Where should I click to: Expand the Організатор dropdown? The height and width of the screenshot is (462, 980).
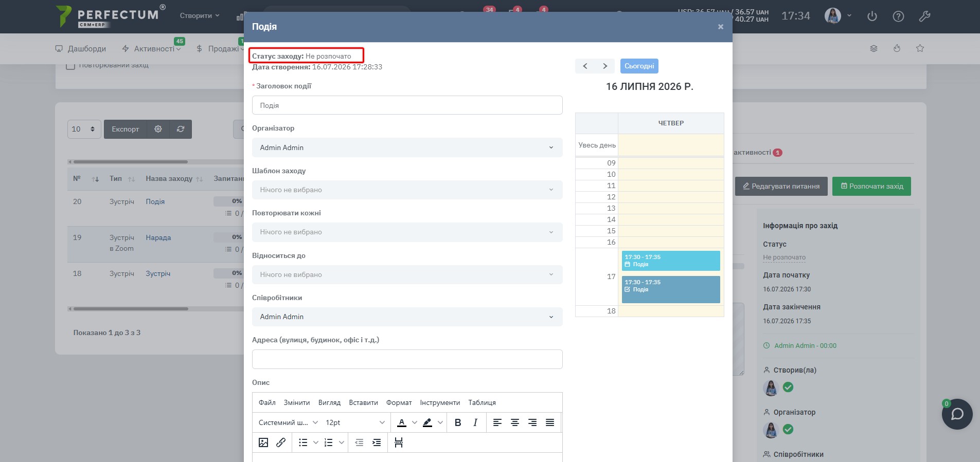tap(407, 147)
